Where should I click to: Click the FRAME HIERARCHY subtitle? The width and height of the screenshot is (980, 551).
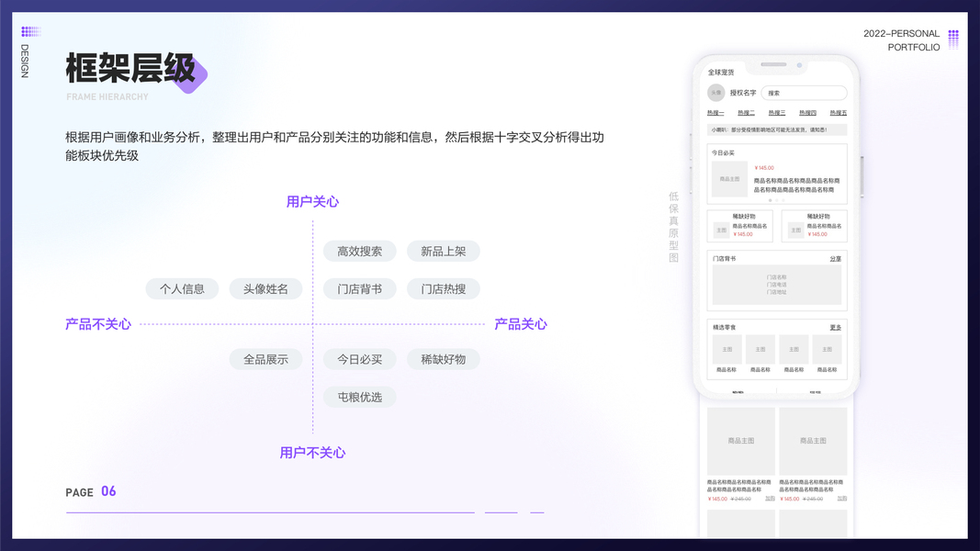[x=107, y=96]
